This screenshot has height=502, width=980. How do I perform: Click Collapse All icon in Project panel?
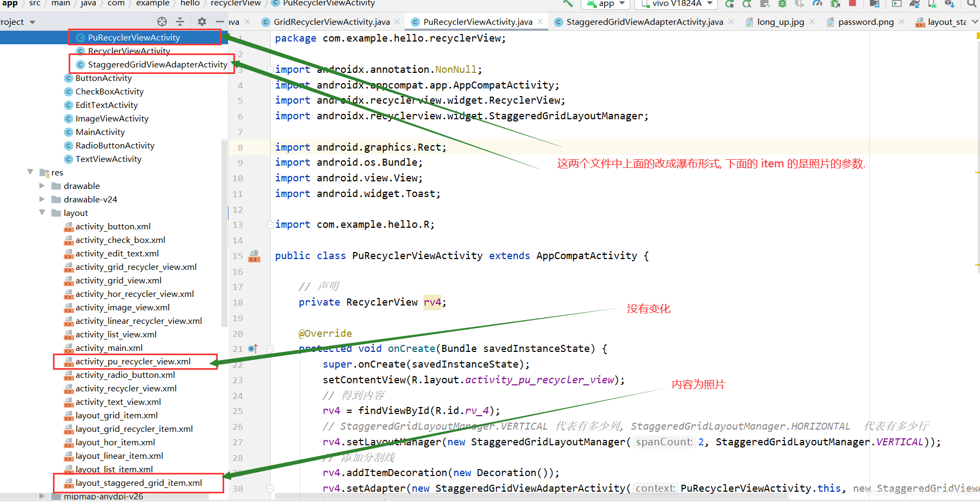(x=180, y=22)
